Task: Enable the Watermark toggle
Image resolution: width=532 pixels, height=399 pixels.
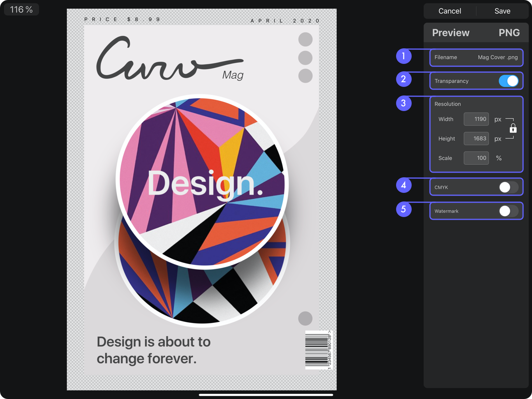Action: [x=509, y=211]
